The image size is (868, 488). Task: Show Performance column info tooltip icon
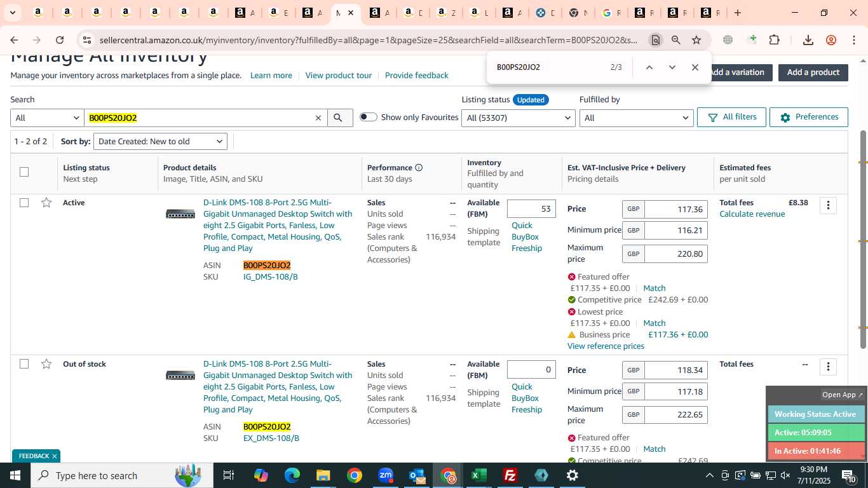click(x=419, y=168)
